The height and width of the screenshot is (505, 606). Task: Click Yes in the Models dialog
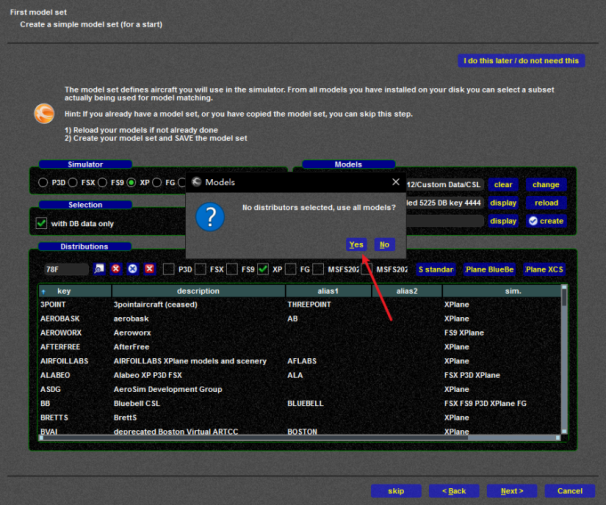(x=356, y=244)
